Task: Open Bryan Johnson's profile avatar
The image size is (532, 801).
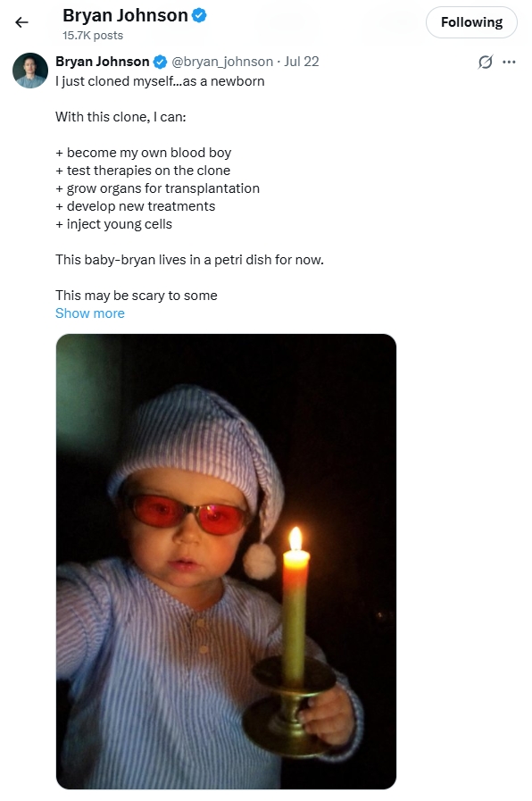Action: 30,71
